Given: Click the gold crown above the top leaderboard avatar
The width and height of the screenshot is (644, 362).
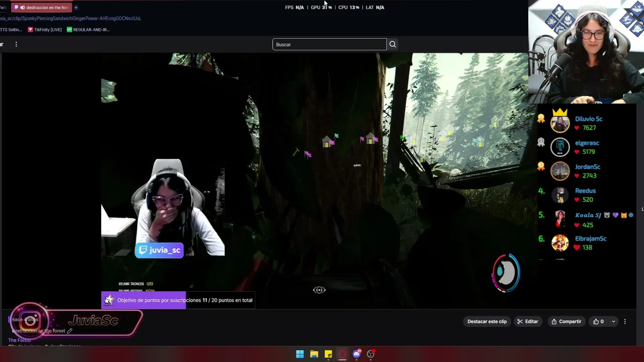Looking at the screenshot, I should pyautogui.click(x=560, y=112).
